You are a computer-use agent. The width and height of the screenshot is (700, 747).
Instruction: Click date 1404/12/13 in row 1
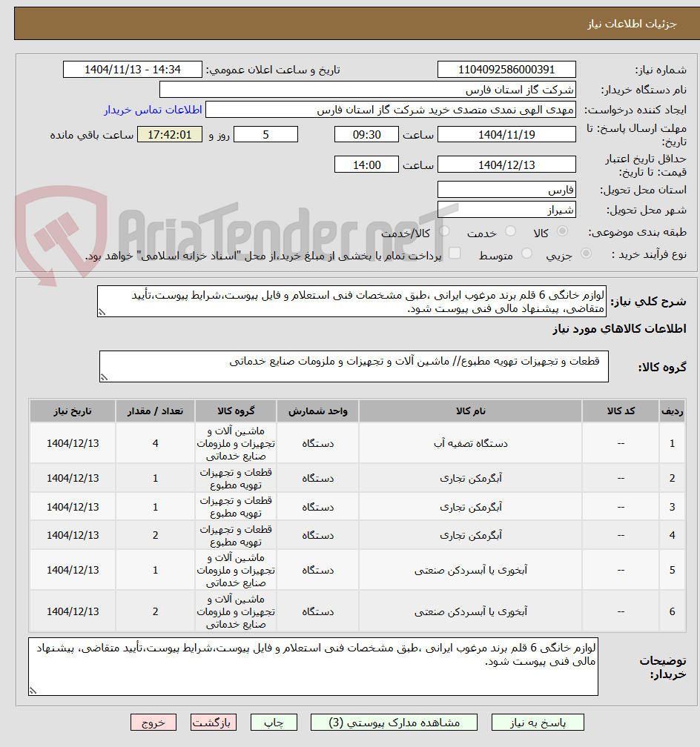73,443
